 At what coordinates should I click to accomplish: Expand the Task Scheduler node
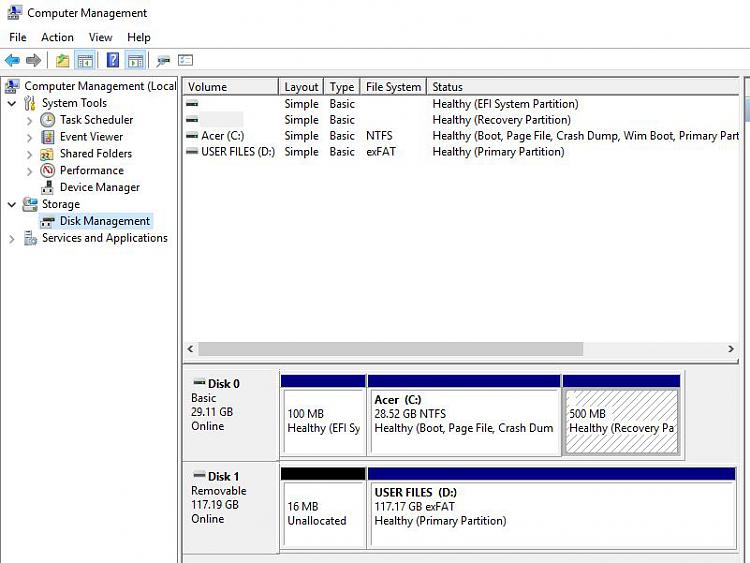(x=30, y=121)
